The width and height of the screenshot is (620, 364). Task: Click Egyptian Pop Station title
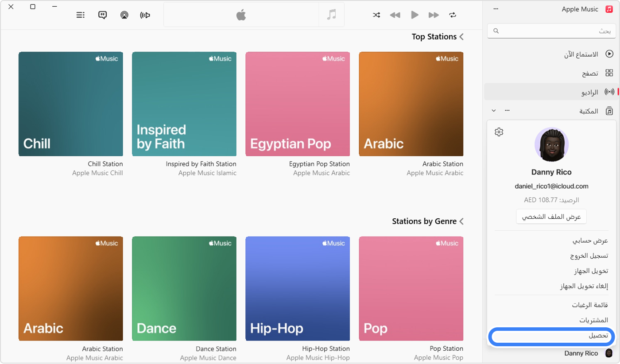tap(319, 164)
